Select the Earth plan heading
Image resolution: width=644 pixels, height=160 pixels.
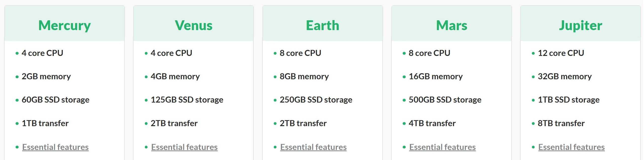(323, 25)
